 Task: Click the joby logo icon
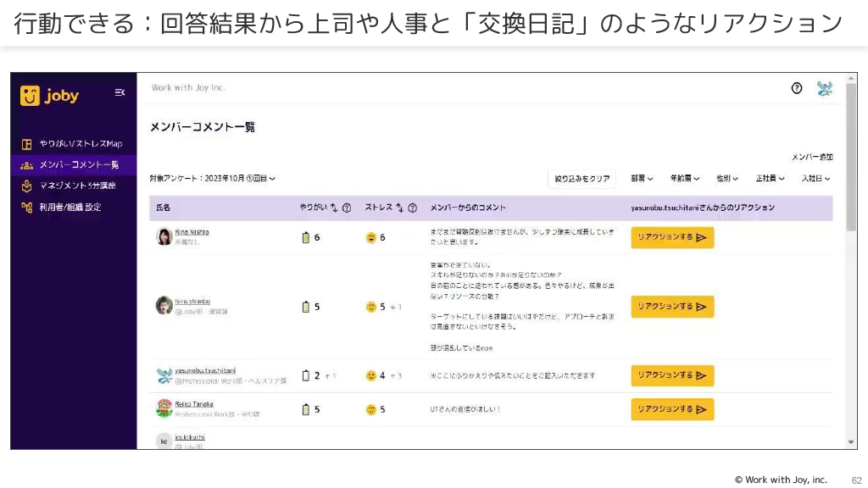(x=31, y=96)
